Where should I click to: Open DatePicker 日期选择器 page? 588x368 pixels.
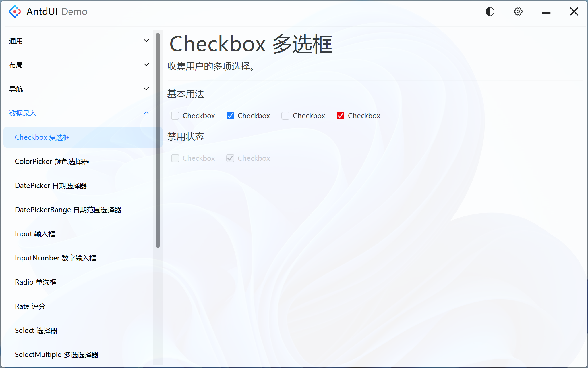click(51, 185)
